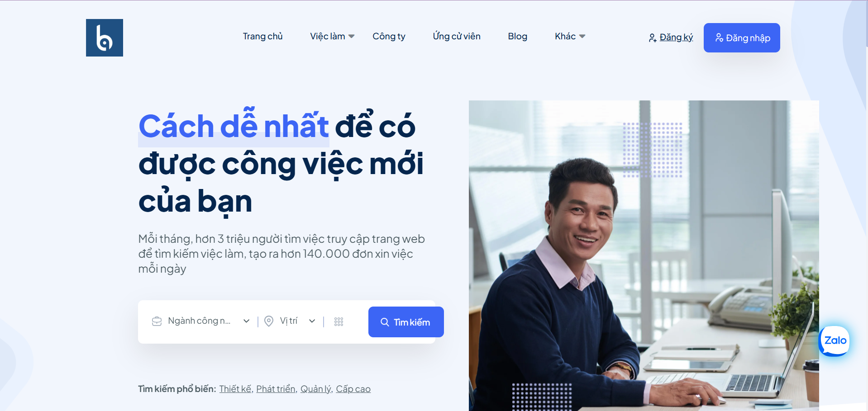The width and height of the screenshot is (868, 411).
Task: Click the Đăng nhập button
Action: (742, 38)
